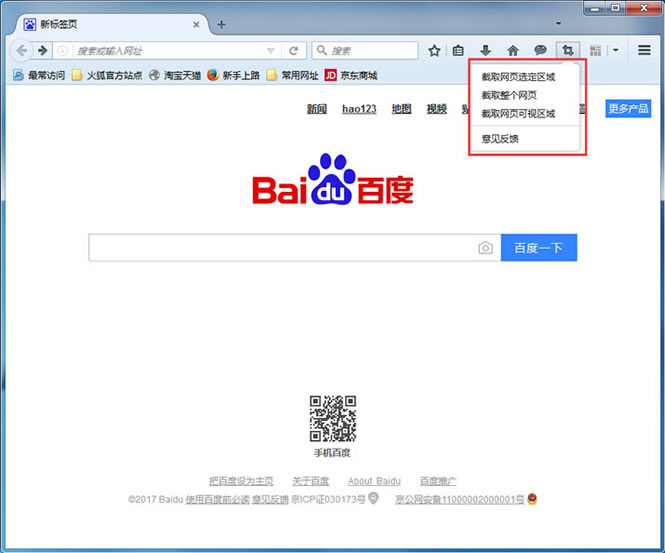665x553 pixels.
Task: Click the ICP shield badge icon
Action: (x=373, y=498)
